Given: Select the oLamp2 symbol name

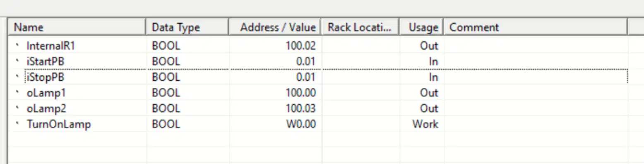Looking at the screenshot, I should (x=46, y=108).
